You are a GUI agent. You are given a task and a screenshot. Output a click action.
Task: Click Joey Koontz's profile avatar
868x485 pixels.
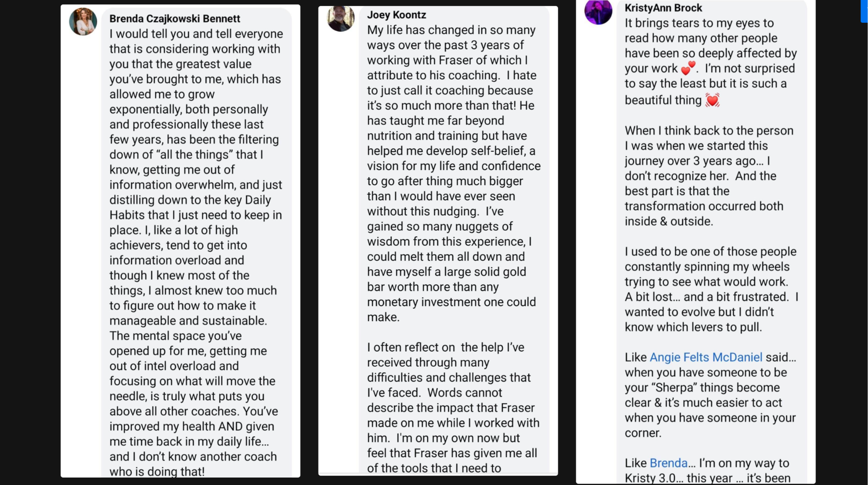[340, 19]
